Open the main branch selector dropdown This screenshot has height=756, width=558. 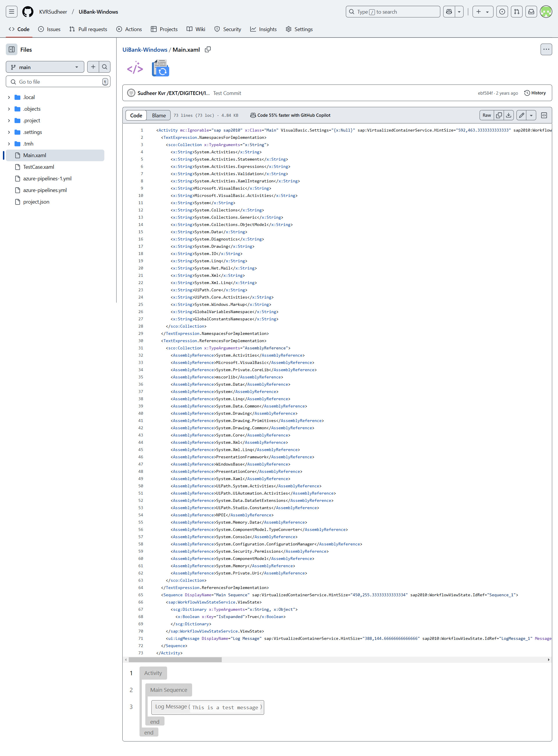[45, 67]
